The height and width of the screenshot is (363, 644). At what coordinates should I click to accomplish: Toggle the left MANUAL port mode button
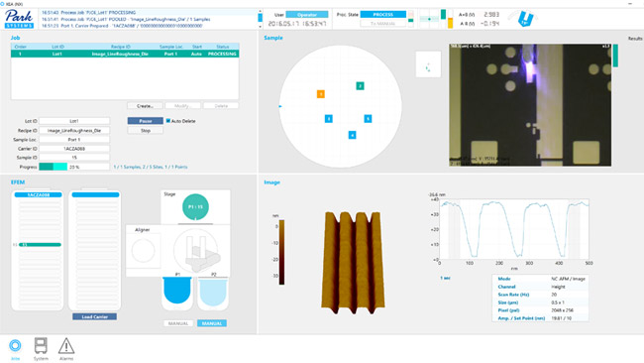(x=178, y=323)
